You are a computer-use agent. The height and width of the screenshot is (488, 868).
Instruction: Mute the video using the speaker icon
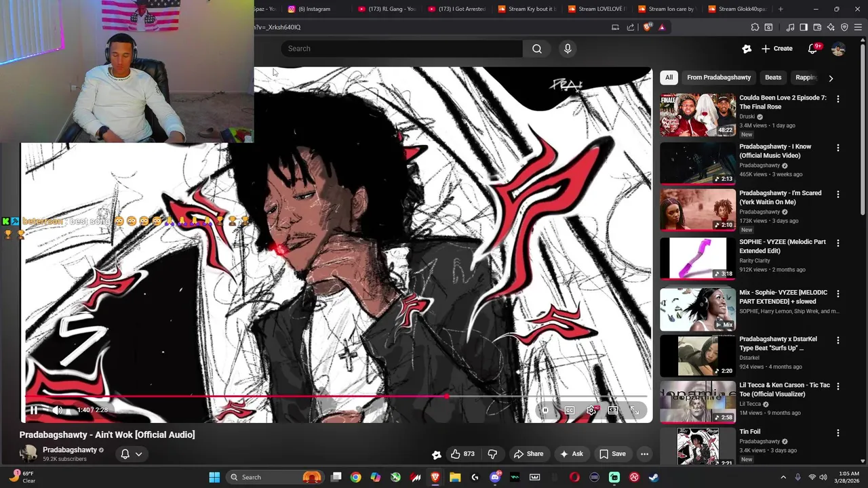coord(58,410)
